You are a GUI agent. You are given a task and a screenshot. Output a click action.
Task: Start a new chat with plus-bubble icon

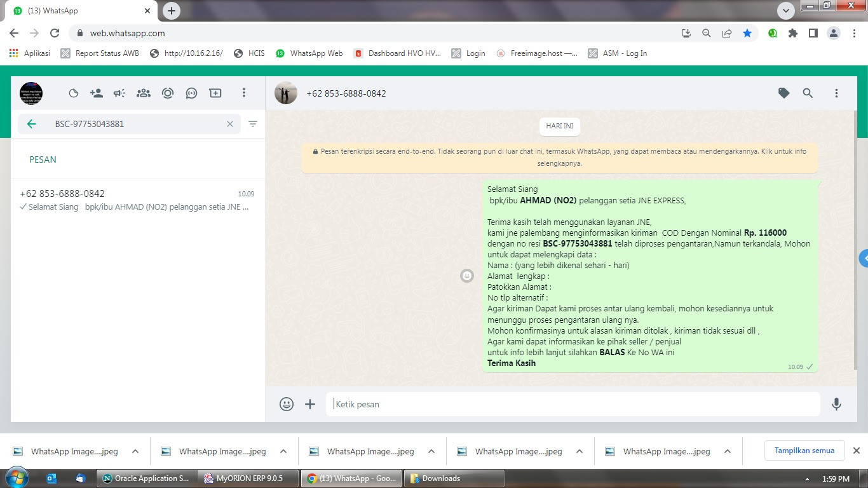pyautogui.click(x=215, y=93)
